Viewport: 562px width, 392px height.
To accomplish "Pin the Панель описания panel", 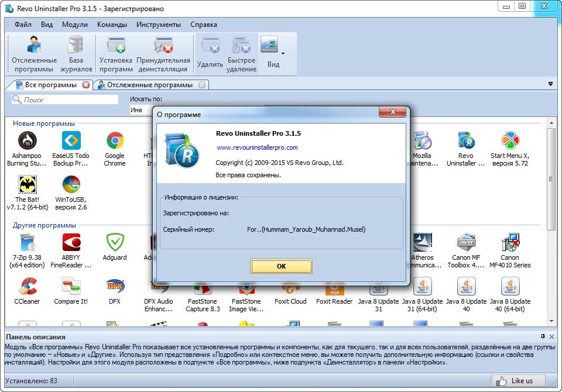I will click(x=543, y=336).
